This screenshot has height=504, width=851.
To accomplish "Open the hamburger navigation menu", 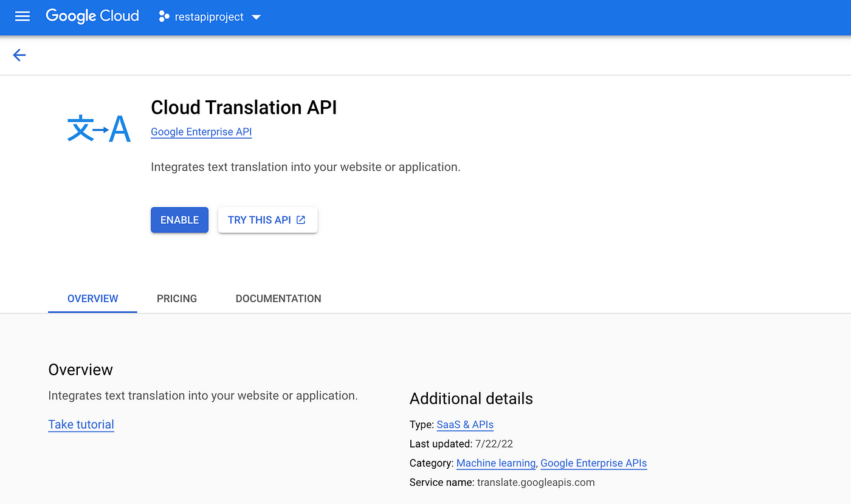I will [22, 16].
